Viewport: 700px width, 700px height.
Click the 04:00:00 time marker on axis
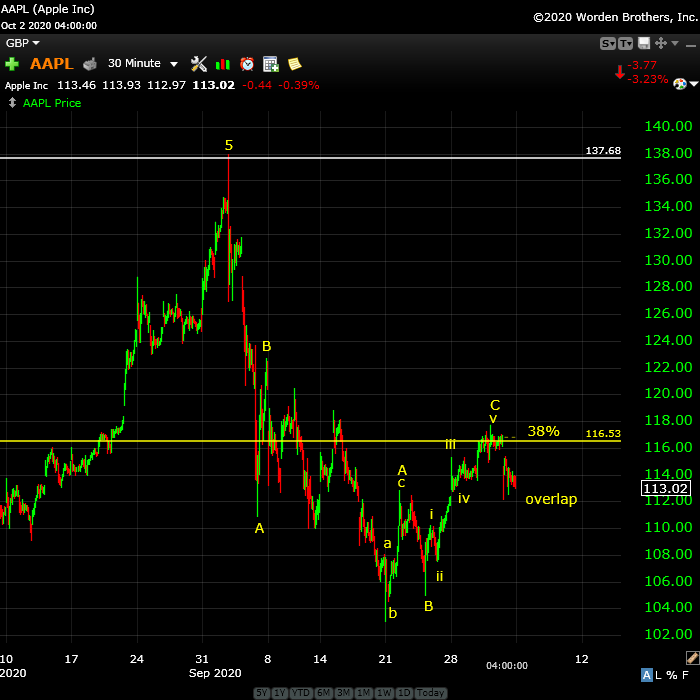pyautogui.click(x=507, y=665)
